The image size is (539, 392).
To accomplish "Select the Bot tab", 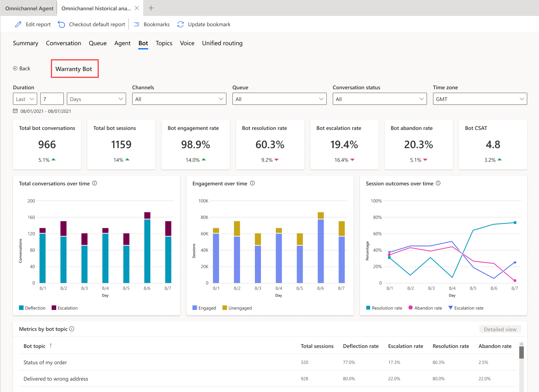I will (x=143, y=43).
